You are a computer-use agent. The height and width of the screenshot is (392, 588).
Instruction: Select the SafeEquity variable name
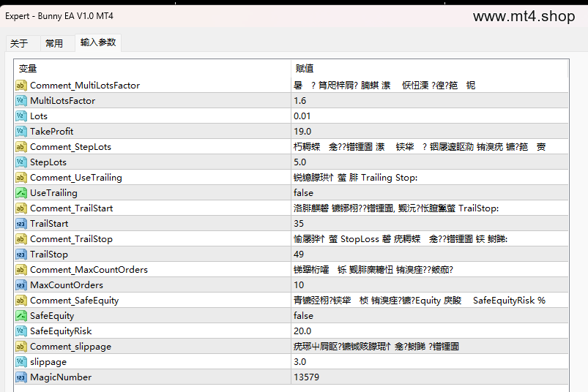pos(52,316)
